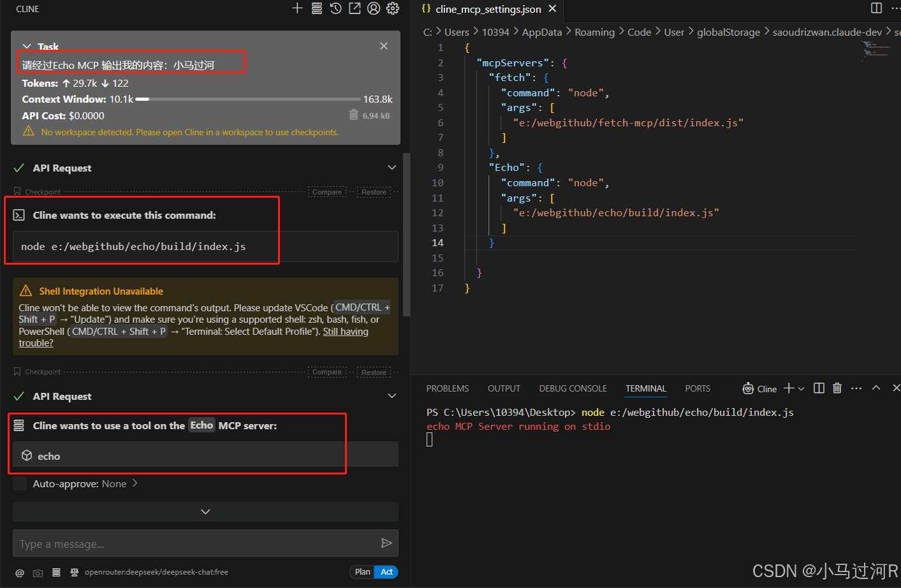The width and height of the screenshot is (901, 588).
Task: Click the 'Type a message' input field
Action: coord(191,543)
